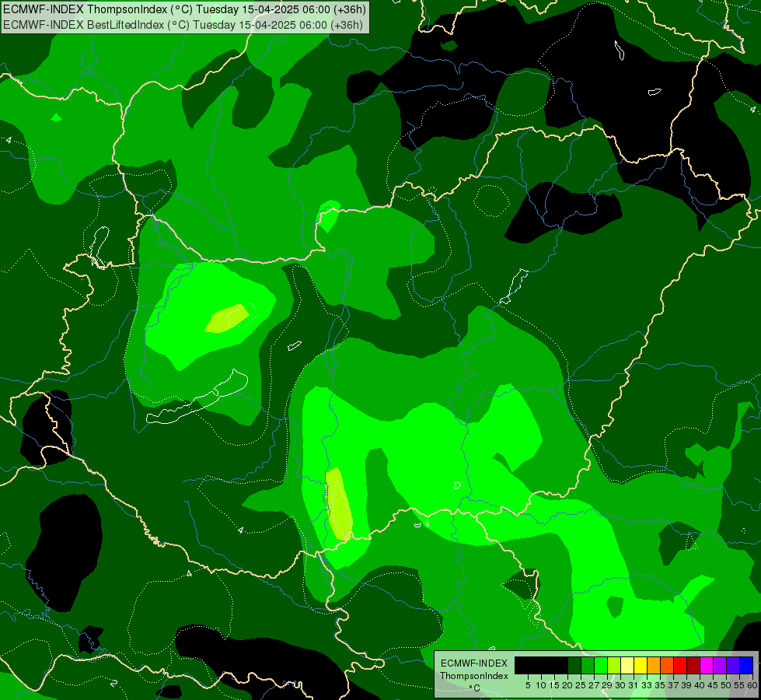Select the indigo 50-55 legend swatch

click(x=733, y=665)
